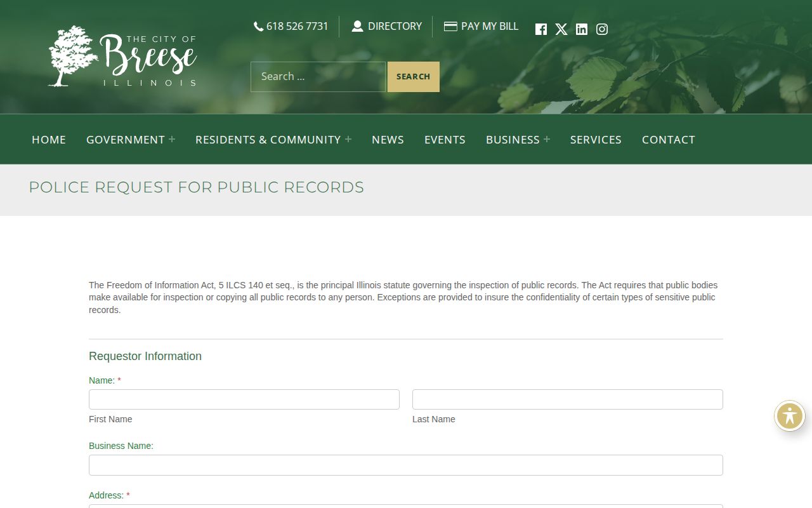Screen dimensions: 812x508
Task: Click the City of Breese logo
Action: [122, 57]
